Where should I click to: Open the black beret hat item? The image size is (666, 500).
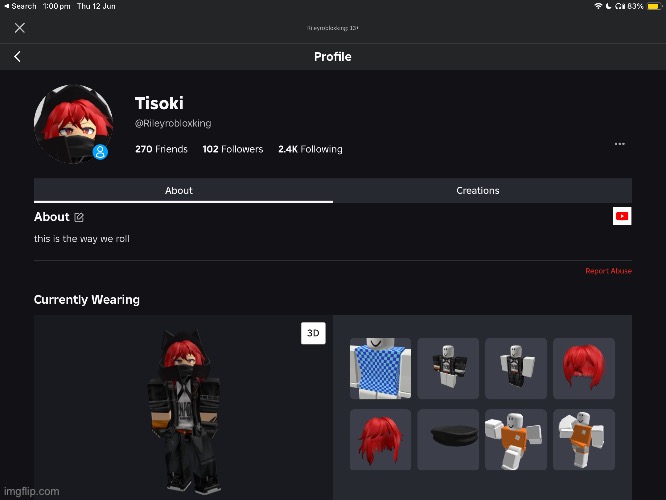(x=448, y=440)
